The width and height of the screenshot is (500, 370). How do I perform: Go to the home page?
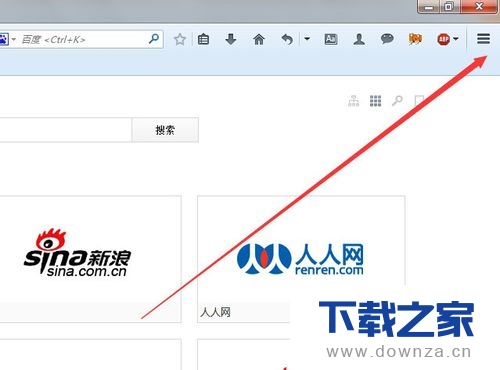click(259, 39)
